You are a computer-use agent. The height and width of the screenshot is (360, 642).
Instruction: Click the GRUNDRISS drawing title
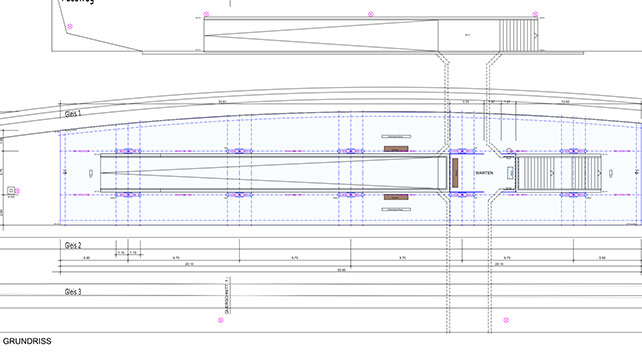[x=27, y=341]
